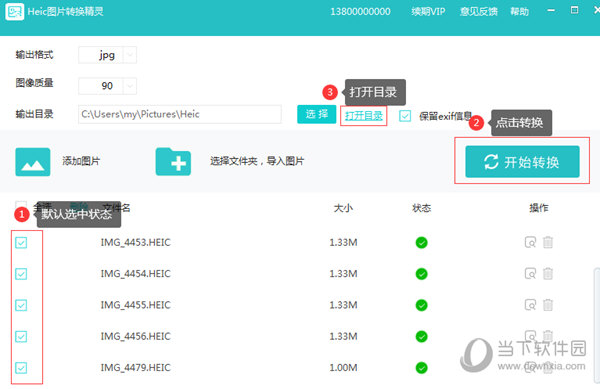Click the add picture icon
The width and height of the screenshot is (600, 389).
pyautogui.click(x=33, y=162)
